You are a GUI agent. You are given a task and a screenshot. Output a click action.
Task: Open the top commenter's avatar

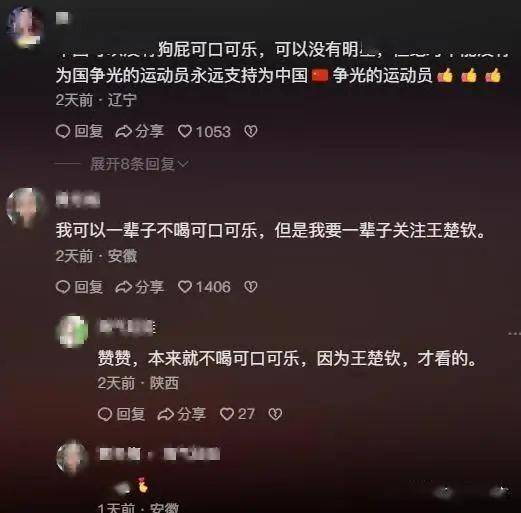point(25,27)
